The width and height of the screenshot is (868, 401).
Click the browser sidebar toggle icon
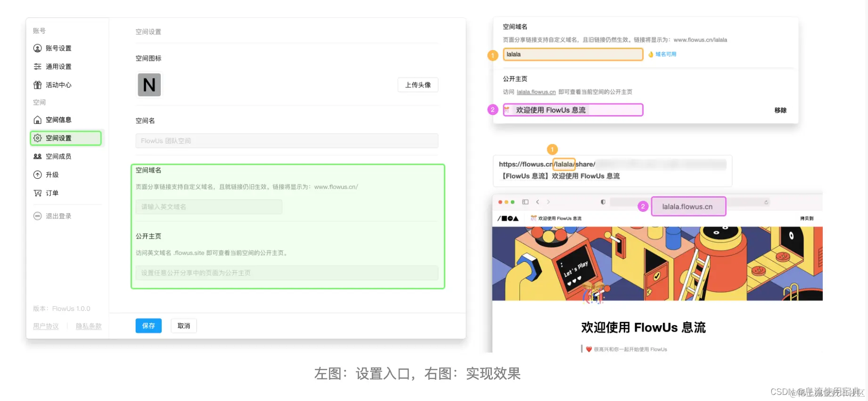coord(525,202)
